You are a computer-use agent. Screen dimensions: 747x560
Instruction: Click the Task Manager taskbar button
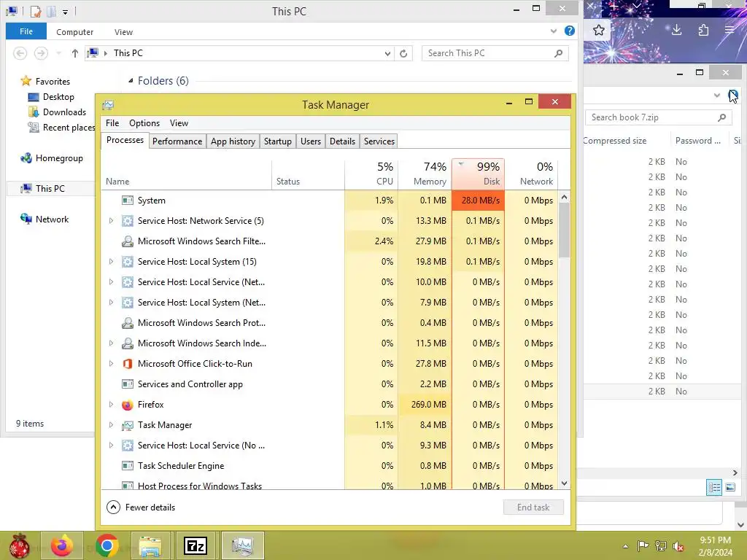point(242,545)
